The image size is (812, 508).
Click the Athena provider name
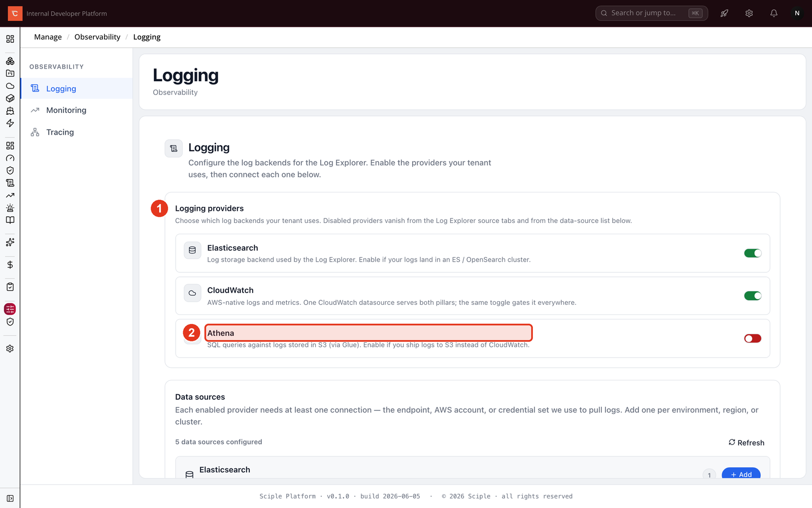pyautogui.click(x=221, y=333)
